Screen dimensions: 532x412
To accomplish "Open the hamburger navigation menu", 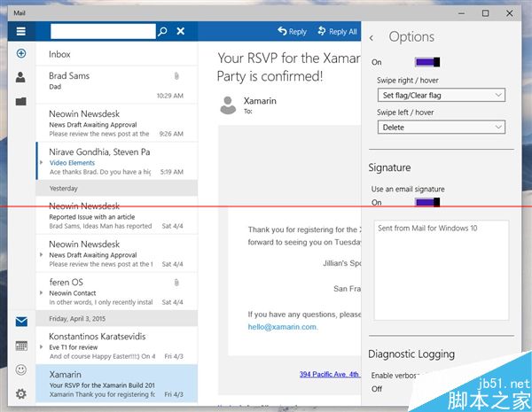I will 20,31.
